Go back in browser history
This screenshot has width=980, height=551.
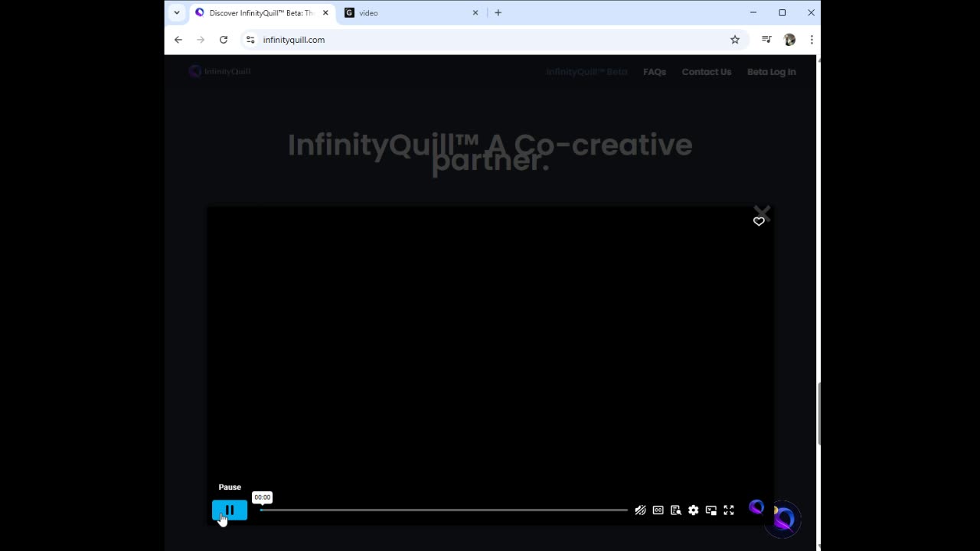(x=178, y=40)
